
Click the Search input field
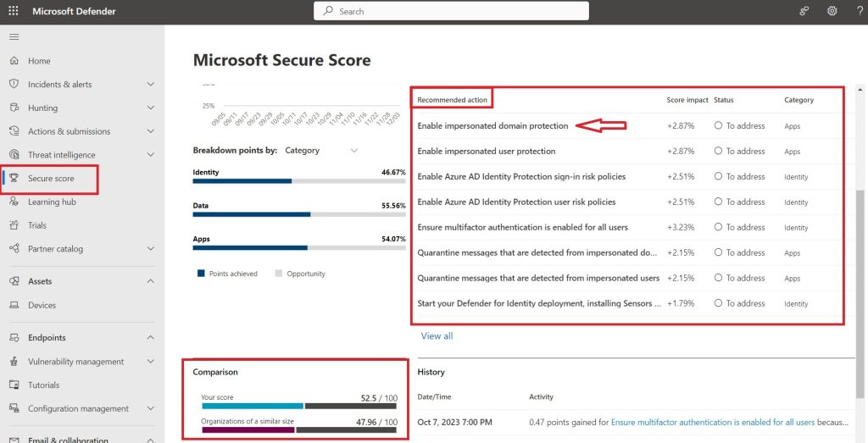click(x=451, y=11)
